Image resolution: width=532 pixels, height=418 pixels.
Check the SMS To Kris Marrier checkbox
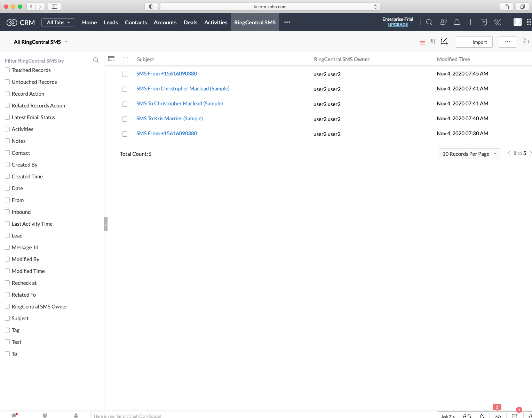click(125, 119)
